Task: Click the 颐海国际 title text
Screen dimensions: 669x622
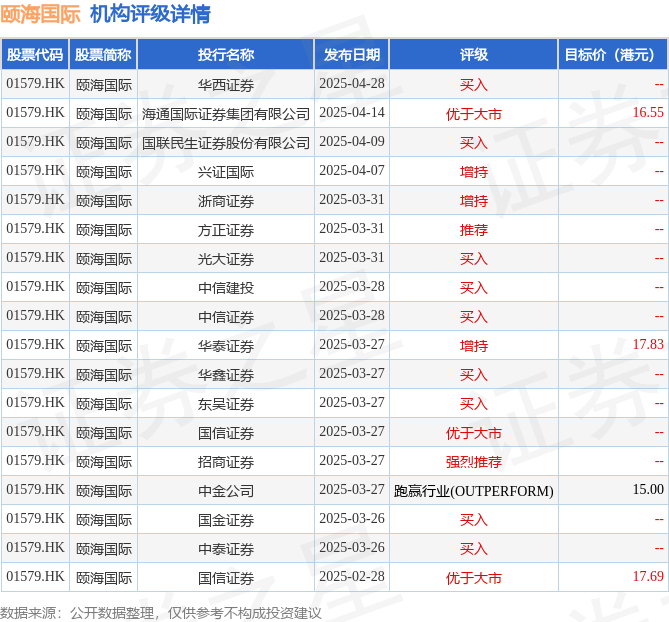Action: pyautogui.click(x=41, y=14)
